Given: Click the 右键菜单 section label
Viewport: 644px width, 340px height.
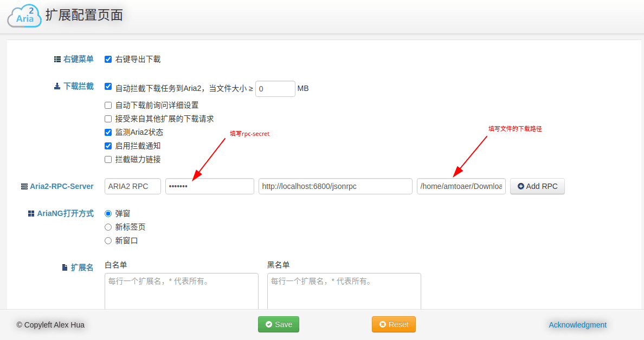Looking at the screenshot, I should pyautogui.click(x=79, y=60).
